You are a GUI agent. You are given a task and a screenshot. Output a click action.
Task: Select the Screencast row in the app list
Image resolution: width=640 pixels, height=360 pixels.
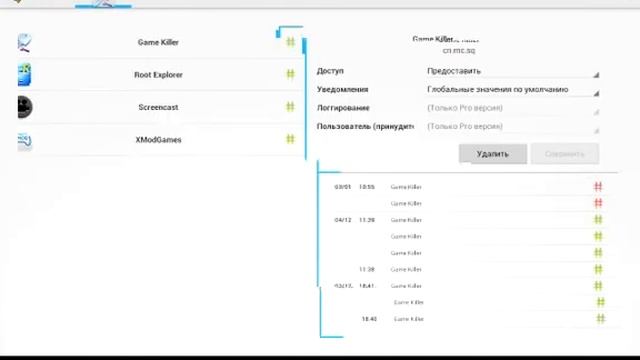[x=160, y=107]
